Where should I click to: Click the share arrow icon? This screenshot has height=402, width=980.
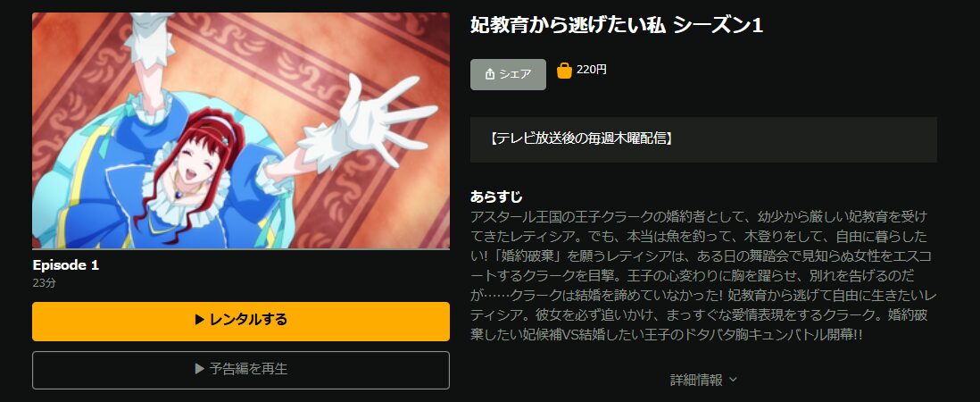tap(489, 74)
